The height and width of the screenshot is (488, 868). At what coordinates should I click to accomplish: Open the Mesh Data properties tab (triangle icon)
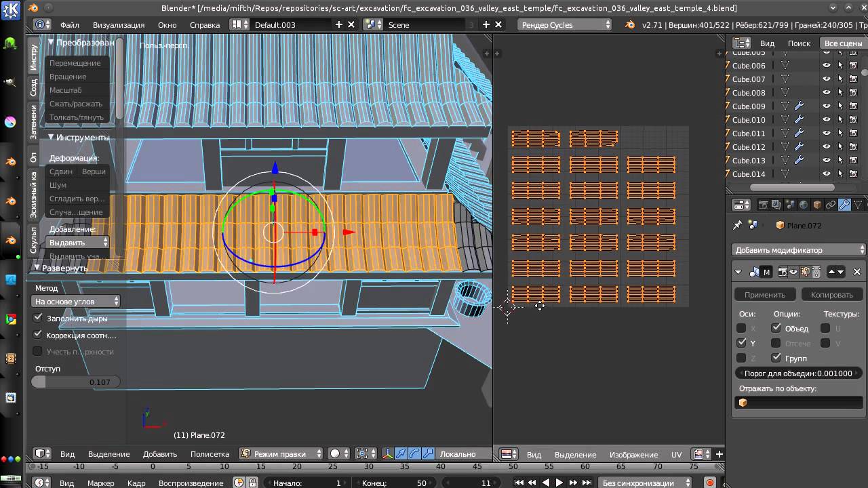pos(859,204)
